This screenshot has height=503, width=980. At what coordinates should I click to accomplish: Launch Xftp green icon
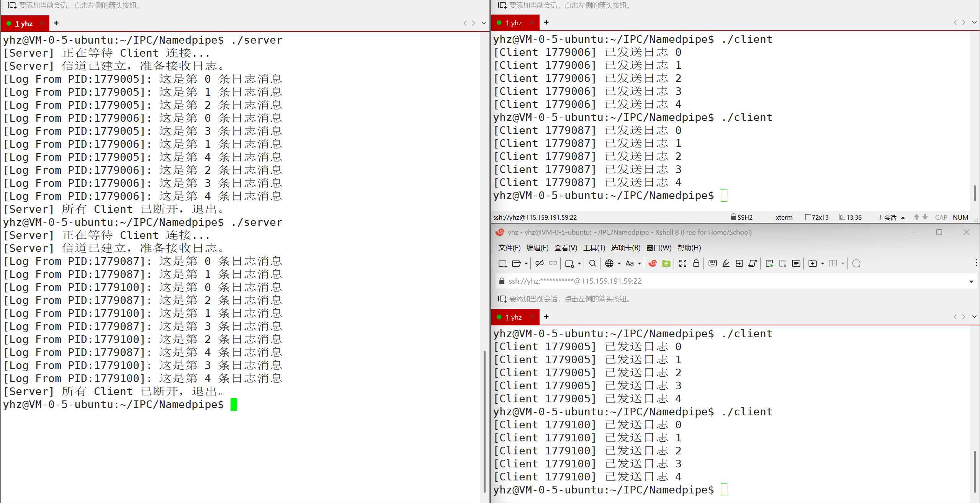pos(666,263)
